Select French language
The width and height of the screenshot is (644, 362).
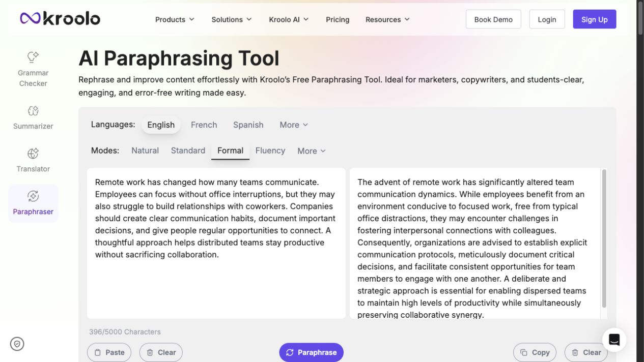[204, 125]
